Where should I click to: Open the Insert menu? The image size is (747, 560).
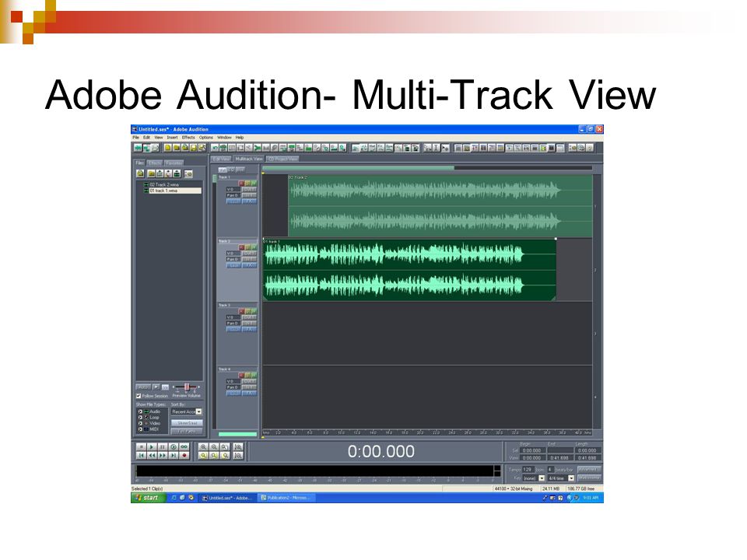coord(172,137)
